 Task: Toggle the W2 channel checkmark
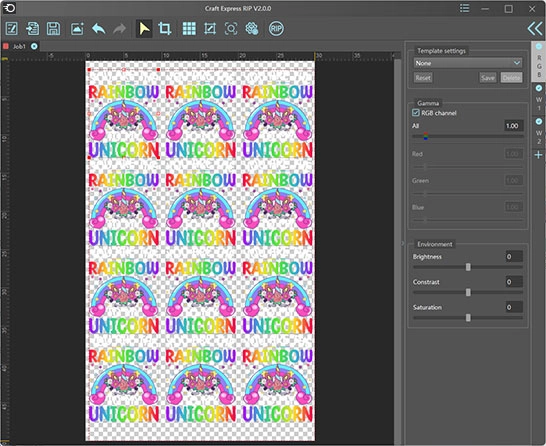click(539, 121)
